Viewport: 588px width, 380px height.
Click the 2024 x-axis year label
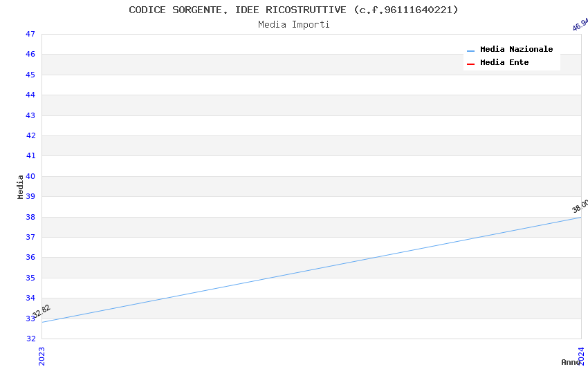(x=581, y=356)
